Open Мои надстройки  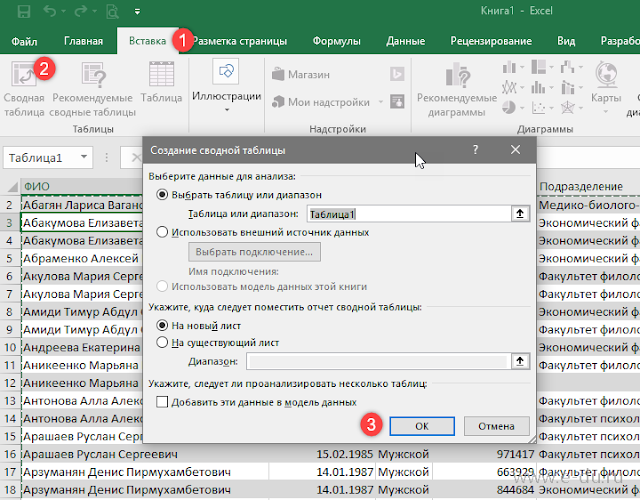click(x=321, y=102)
